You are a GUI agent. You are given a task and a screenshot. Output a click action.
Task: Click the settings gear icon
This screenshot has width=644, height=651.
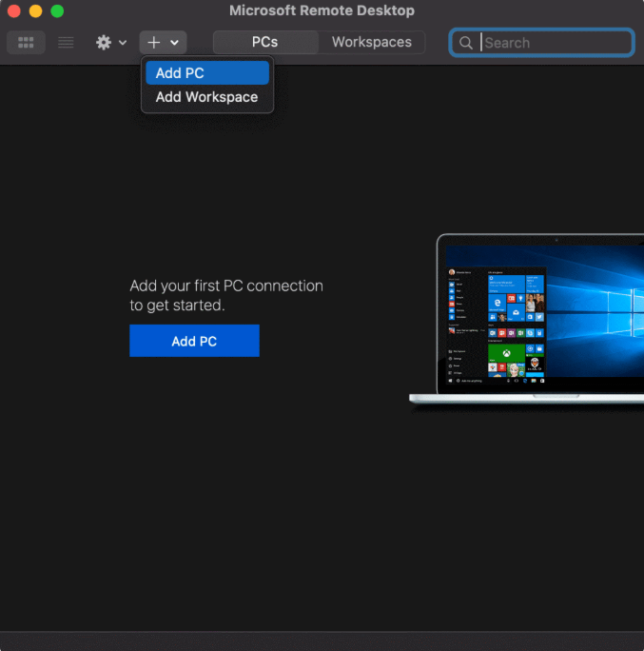point(104,43)
